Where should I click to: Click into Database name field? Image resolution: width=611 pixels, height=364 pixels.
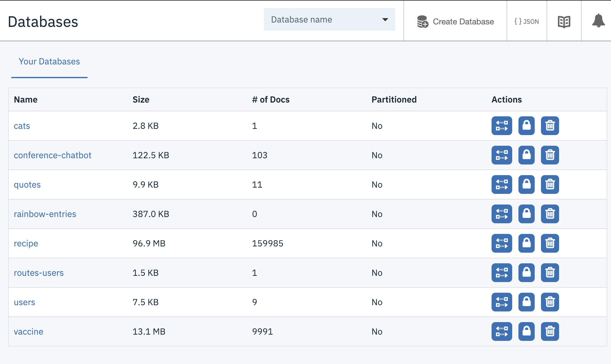(319, 20)
